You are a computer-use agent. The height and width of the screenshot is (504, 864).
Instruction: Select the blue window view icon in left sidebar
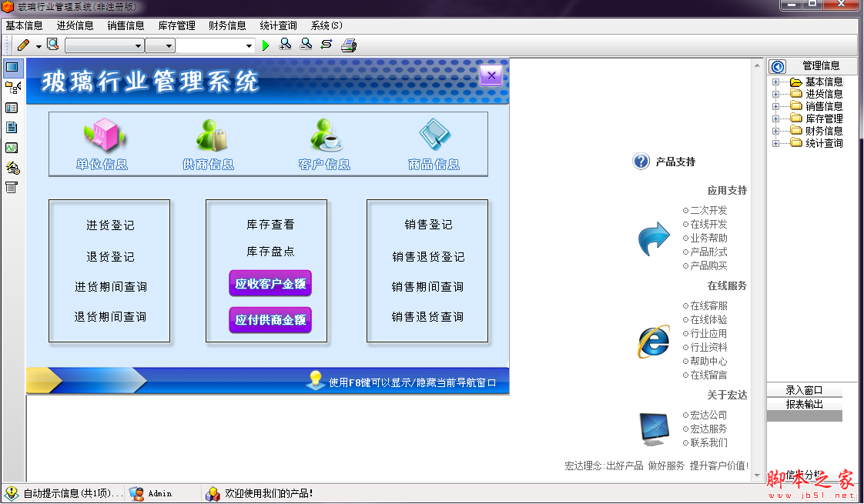pyautogui.click(x=12, y=68)
